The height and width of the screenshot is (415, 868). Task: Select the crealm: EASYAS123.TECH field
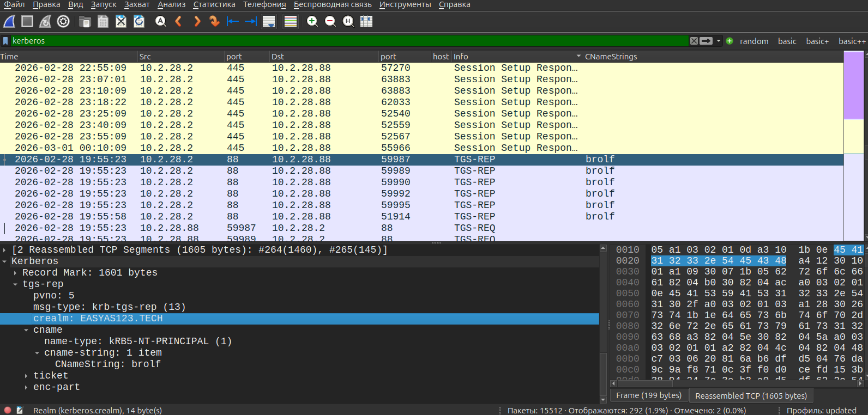(x=299, y=319)
